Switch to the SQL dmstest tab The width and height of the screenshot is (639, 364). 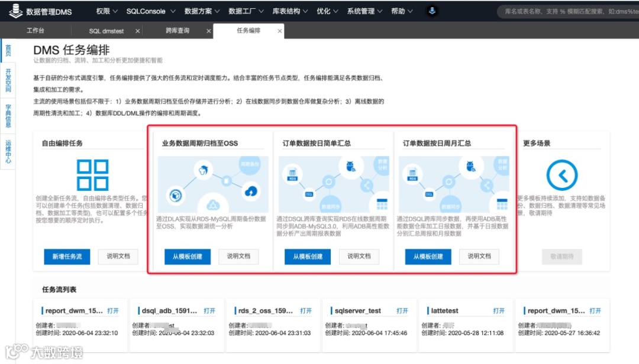[x=106, y=31]
